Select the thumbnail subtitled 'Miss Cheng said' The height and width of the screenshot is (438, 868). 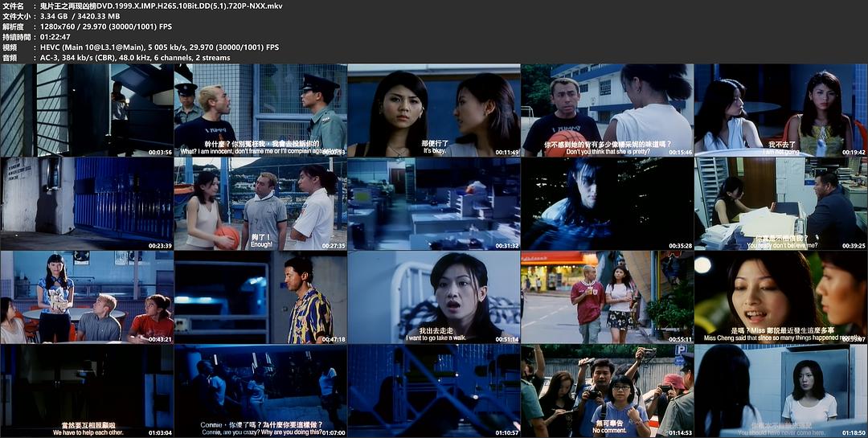[780, 297]
